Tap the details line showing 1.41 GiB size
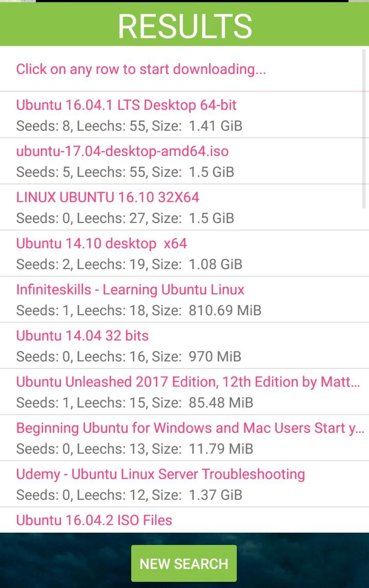The width and height of the screenshot is (369, 588). pyautogui.click(x=129, y=126)
